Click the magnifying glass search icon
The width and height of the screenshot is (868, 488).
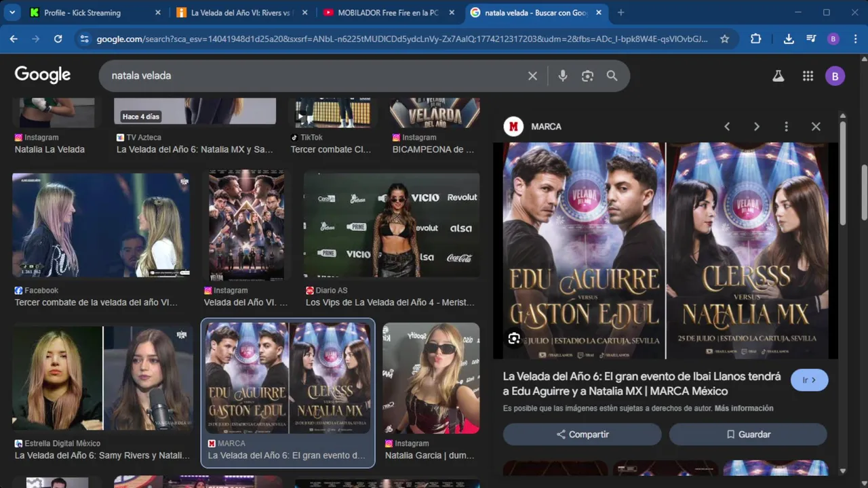[612, 76]
